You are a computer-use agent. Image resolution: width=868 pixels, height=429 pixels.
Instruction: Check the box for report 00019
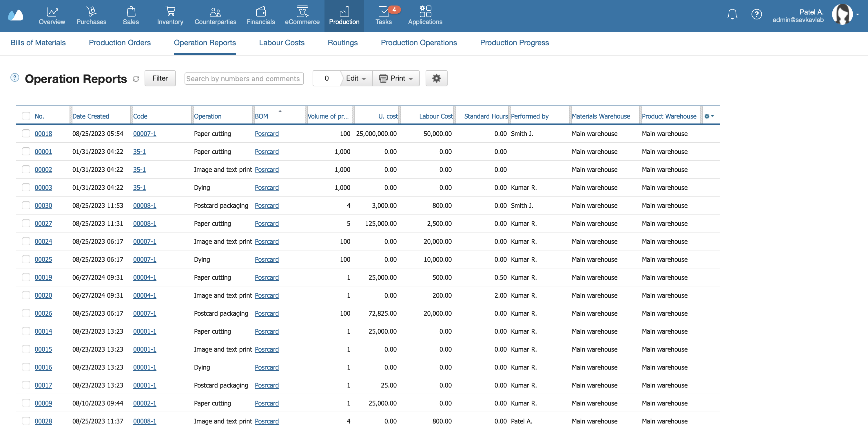[x=26, y=277]
